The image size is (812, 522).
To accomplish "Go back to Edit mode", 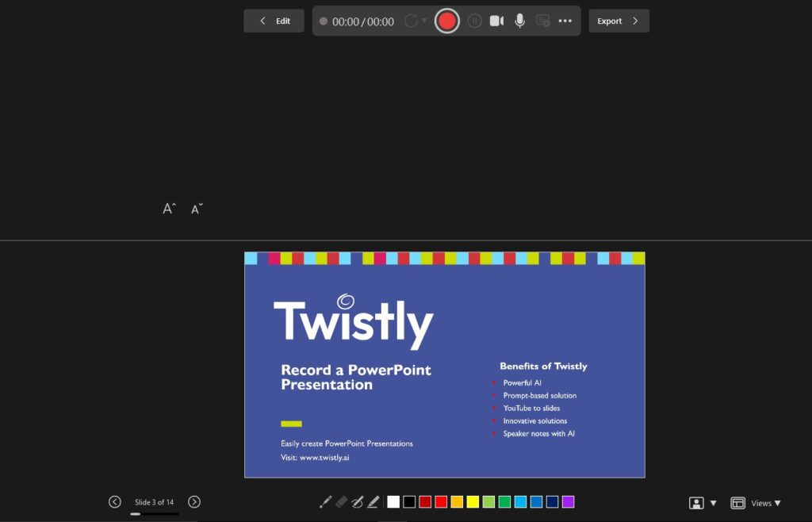I will click(274, 21).
